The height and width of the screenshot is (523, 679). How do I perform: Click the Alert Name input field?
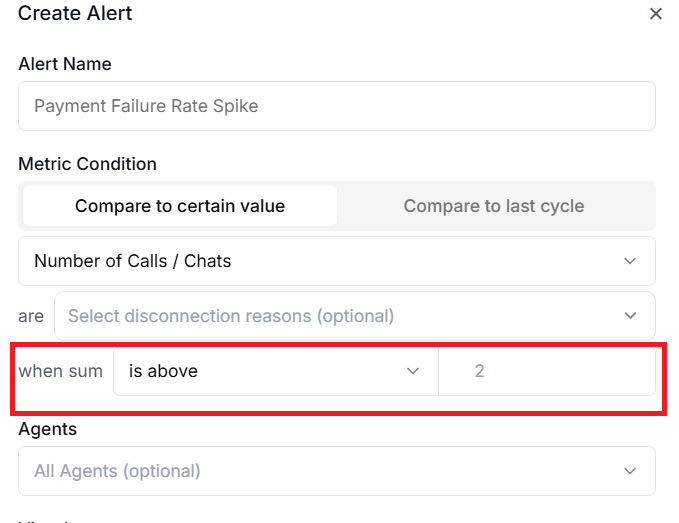(x=336, y=106)
